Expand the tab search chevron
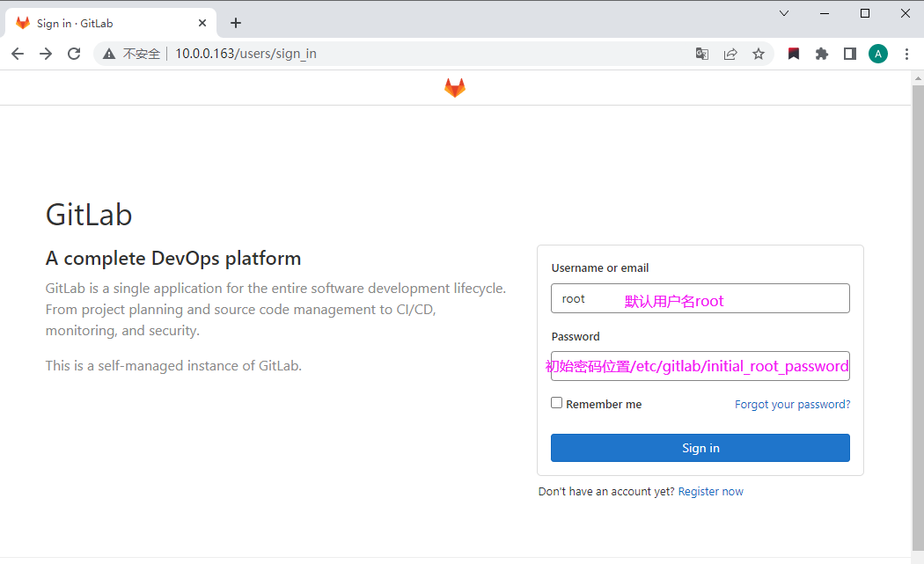Viewport: 924px width, 564px height. (784, 13)
